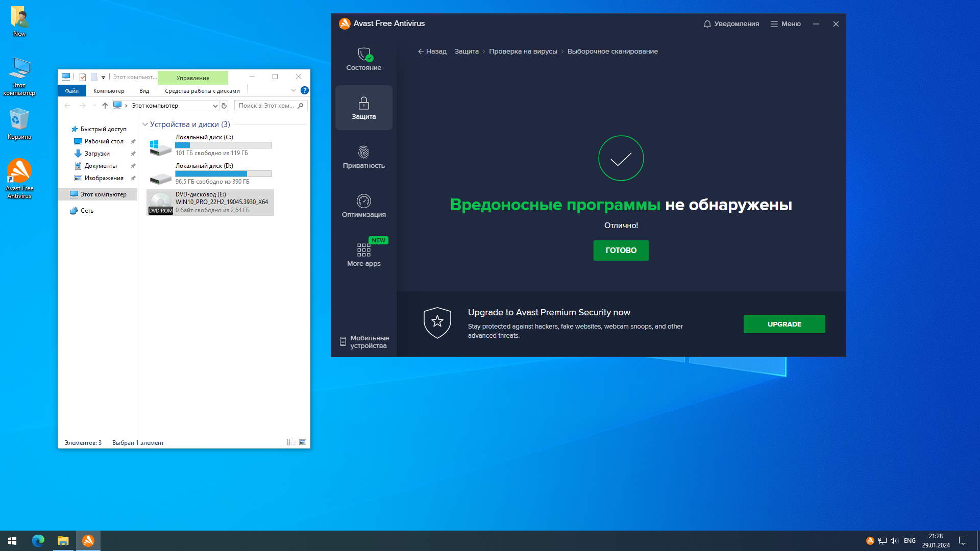
Task: Collapse the Устройства и диски group
Action: [145, 124]
